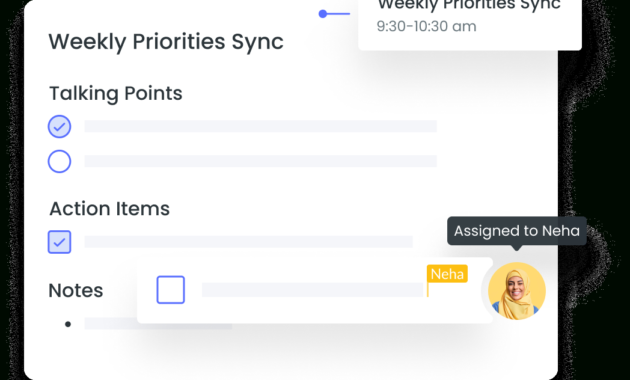Image resolution: width=630 pixels, height=380 pixels.
Task: Click the text line in Neha's action item
Action: point(313,290)
